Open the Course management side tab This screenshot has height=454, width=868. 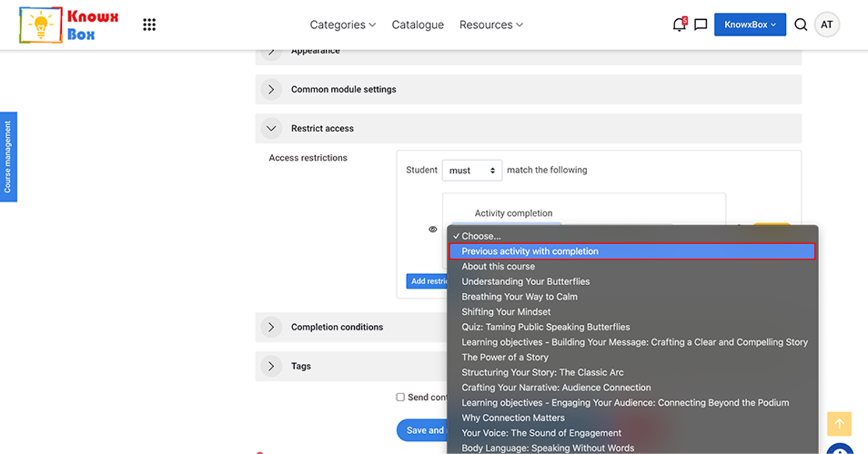click(8, 157)
